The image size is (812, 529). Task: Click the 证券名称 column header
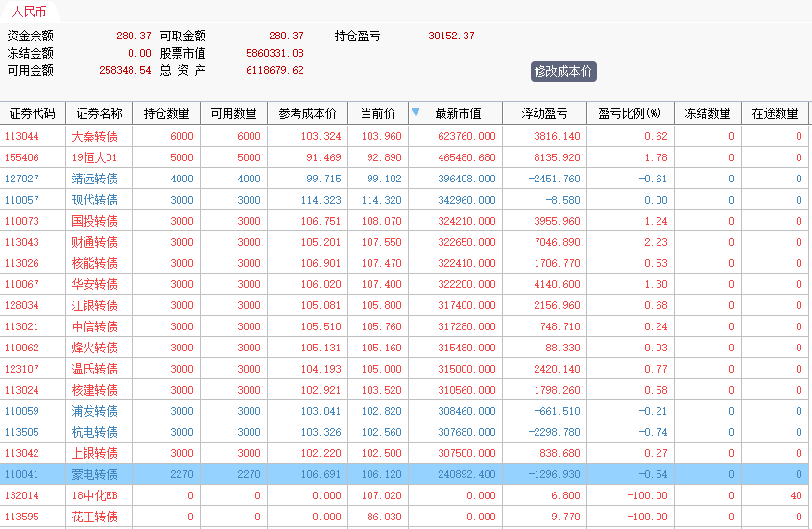[99, 113]
